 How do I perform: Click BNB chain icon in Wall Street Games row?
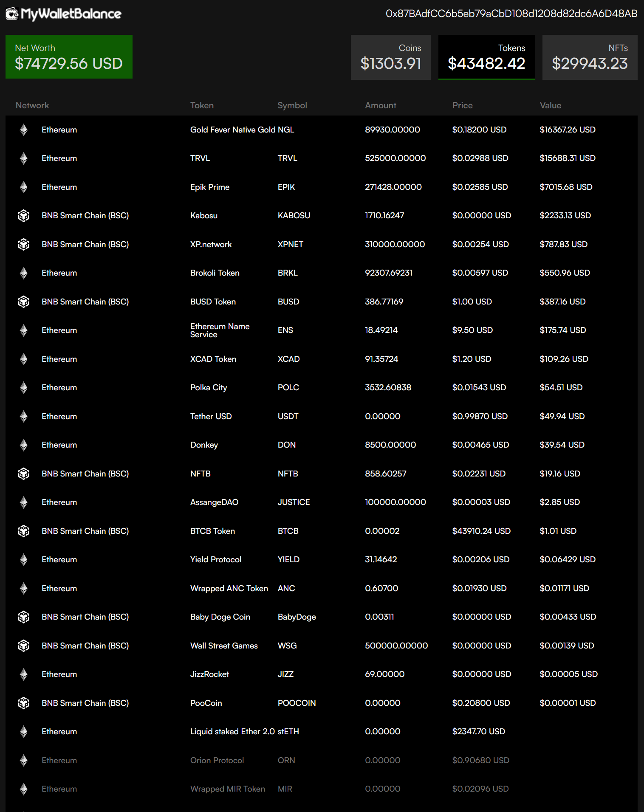(24, 646)
